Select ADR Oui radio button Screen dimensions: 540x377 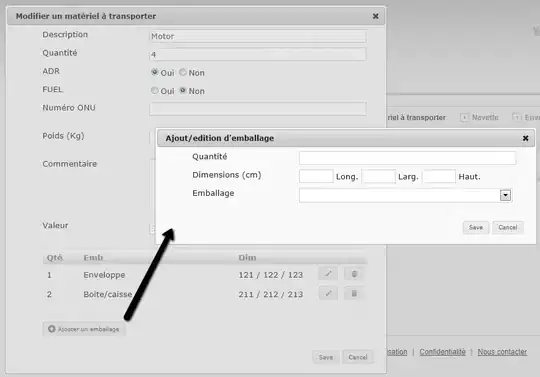tap(155, 72)
